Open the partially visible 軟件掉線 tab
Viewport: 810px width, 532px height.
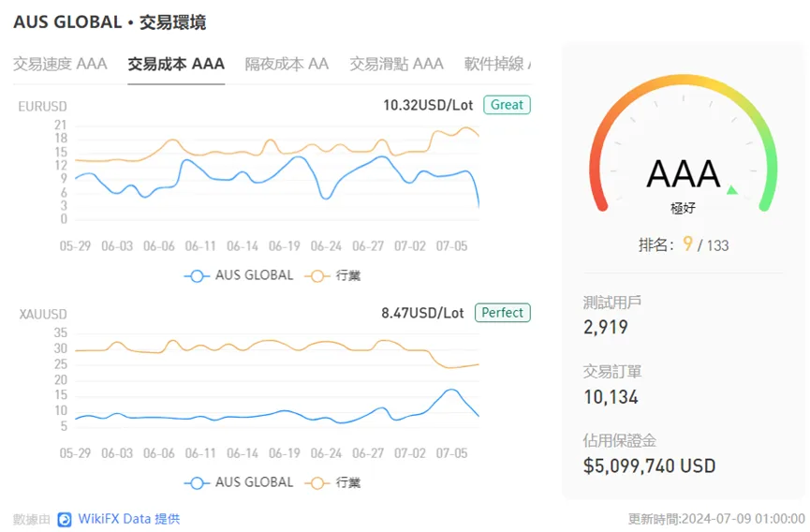tap(497, 64)
